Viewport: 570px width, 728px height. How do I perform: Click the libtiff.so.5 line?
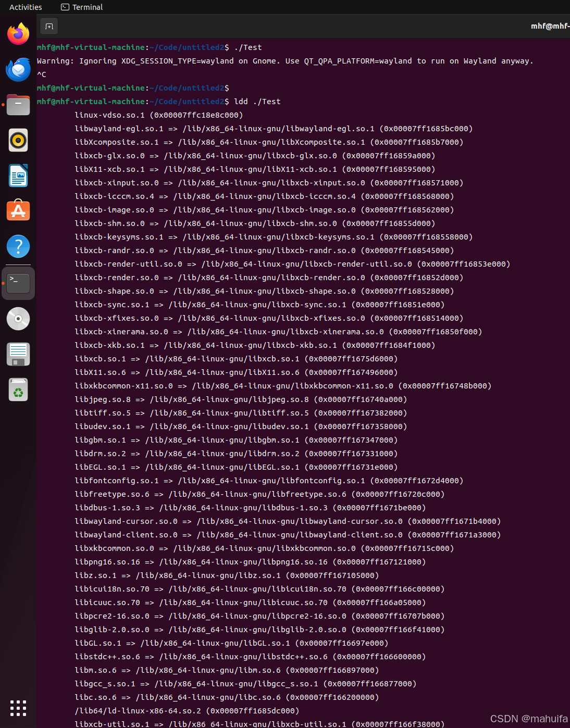(x=241, y=413)
